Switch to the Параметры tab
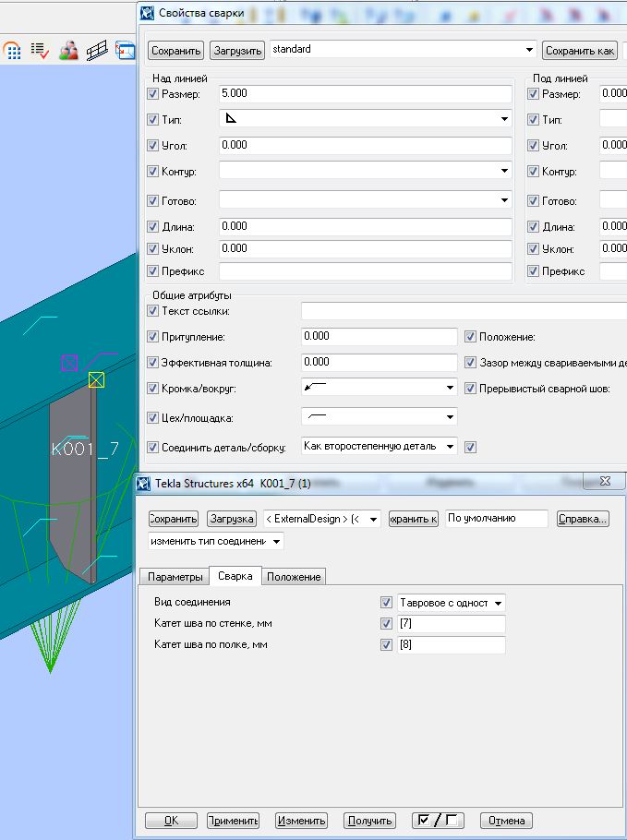The width and height of the screenshot is (627, 840). point(175,577)
